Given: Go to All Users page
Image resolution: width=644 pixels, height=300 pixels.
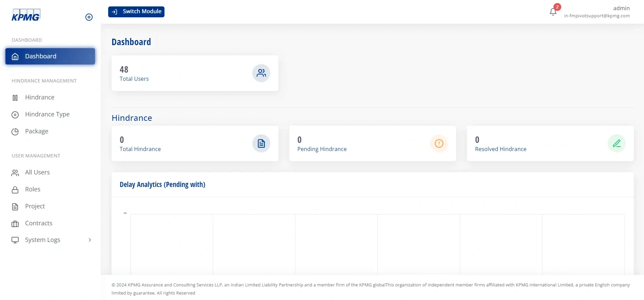Looking at the screenshot, I should point(37,172).
